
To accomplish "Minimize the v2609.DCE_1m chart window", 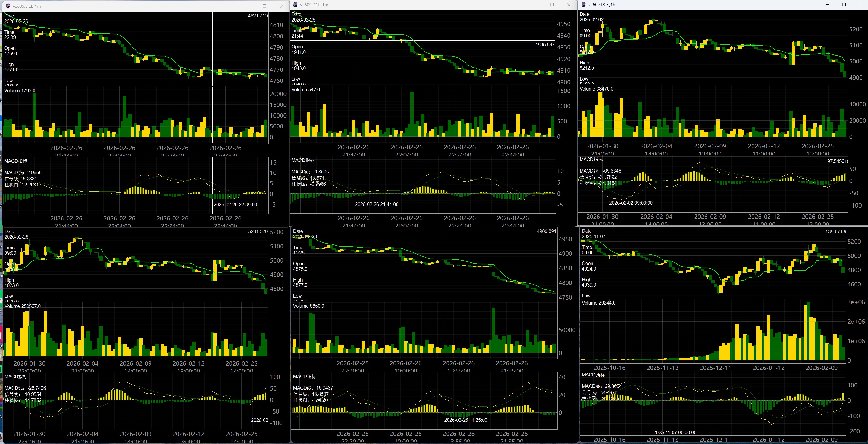I will [x=535, y=5].
